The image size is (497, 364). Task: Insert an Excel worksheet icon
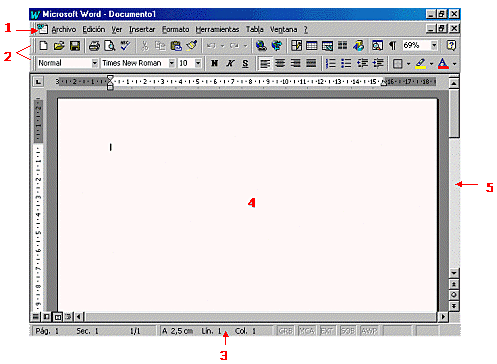pyautogui.click(x=327, y=46)
